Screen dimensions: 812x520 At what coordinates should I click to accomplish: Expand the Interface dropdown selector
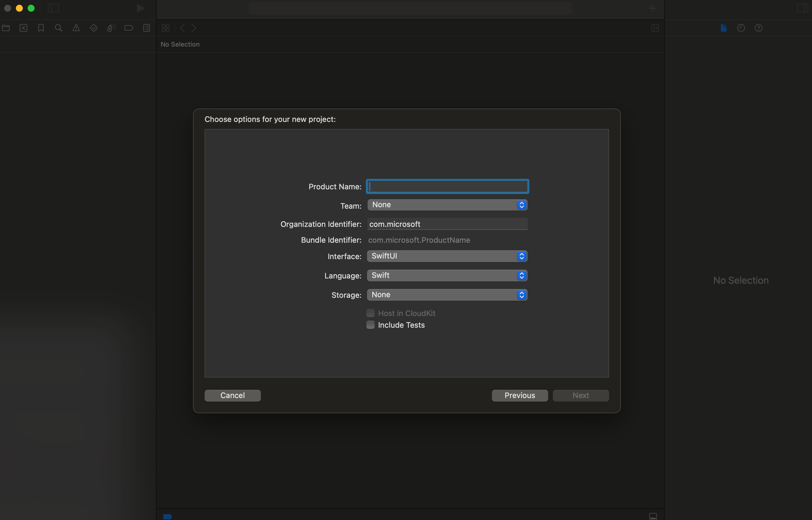tap(521, 256)
